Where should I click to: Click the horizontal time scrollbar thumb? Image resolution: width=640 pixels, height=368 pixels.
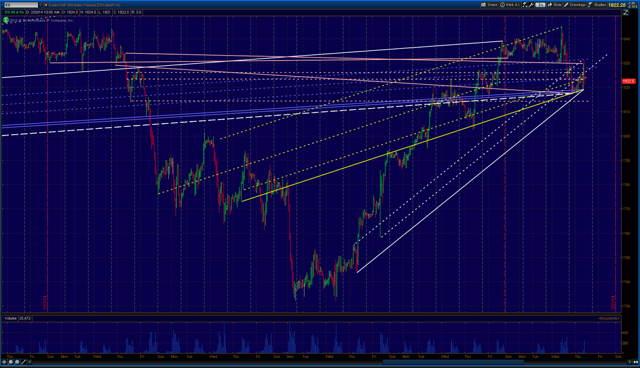[453, 362]
